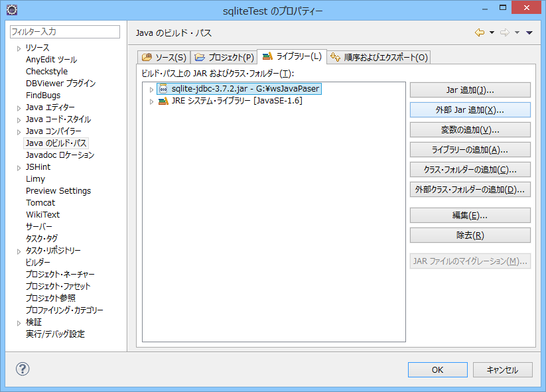Confirm settings with the OK button
The height and width of the screenshot is (392, 546).
pos(437,369)
